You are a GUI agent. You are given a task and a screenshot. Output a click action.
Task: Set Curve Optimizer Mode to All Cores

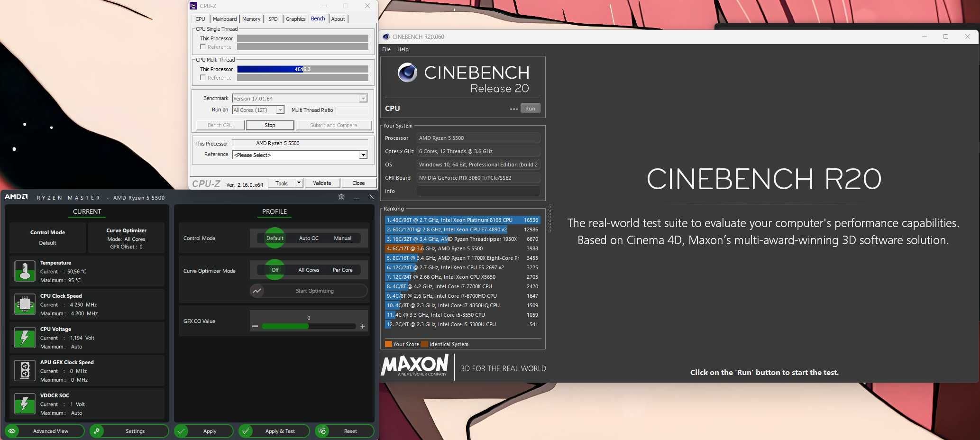309,270
